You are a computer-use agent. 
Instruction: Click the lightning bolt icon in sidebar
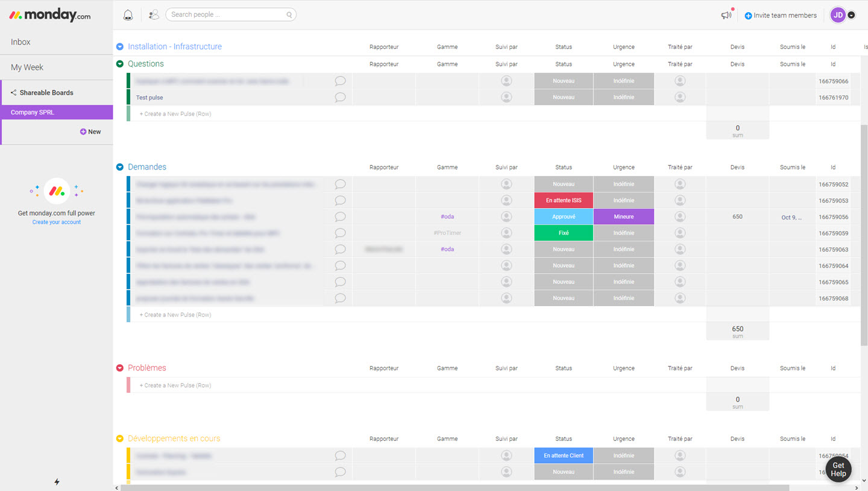57,482
